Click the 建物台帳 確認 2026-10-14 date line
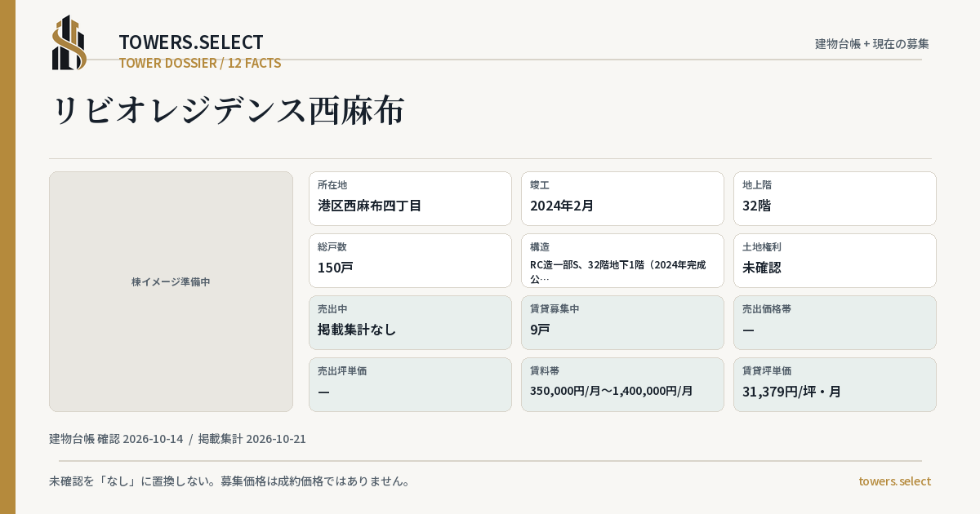980x514 pixels. click(177, 439)
